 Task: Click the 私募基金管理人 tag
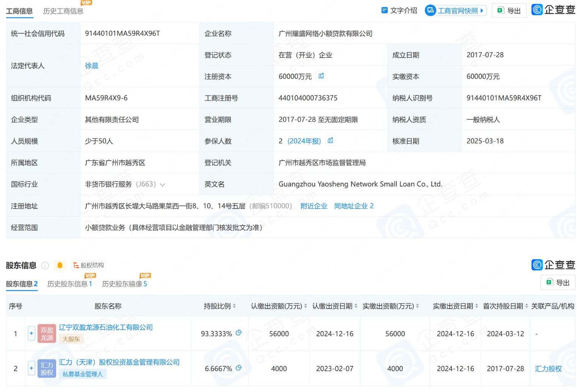tap(83, 374)
